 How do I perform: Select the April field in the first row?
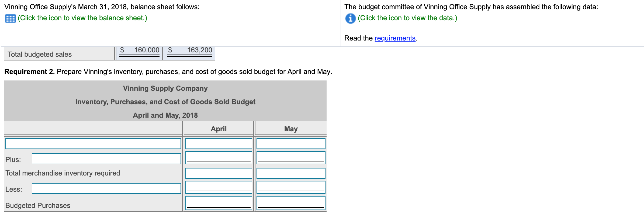219,144
